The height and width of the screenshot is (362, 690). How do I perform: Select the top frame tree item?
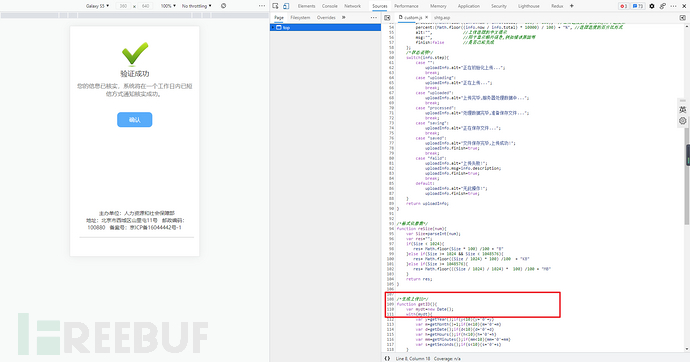point(325,27)
